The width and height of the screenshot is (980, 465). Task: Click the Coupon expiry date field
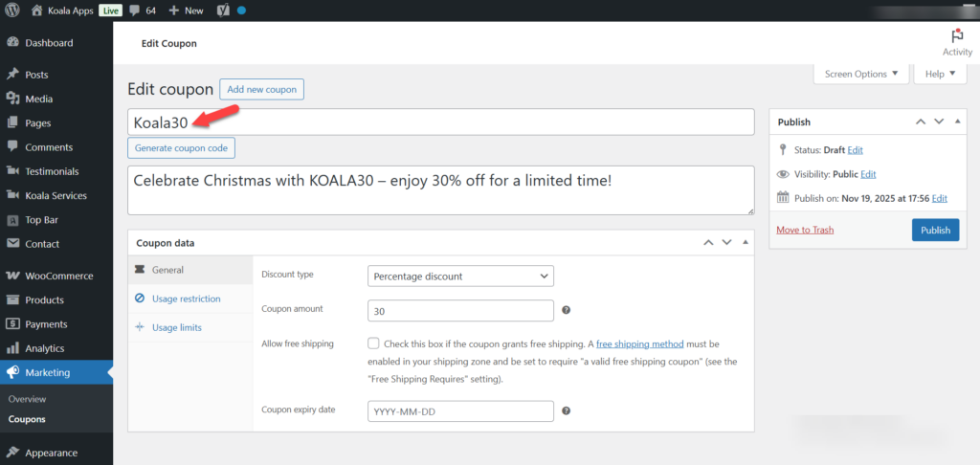pyautogui.click(x=460, y=411)
